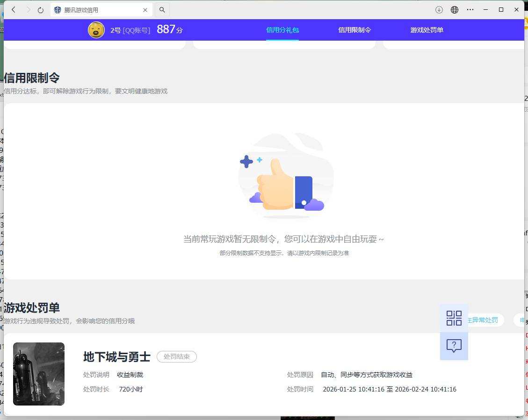Image resolution: width=528 pixels, height=420 pixels.
Task: Maximize the browser window
Action: coord(501,10)
